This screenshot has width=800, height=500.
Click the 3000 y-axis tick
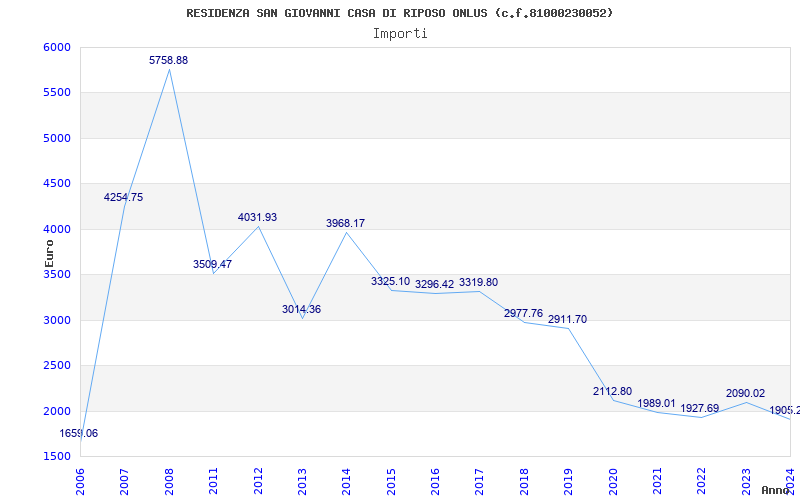[56, 320]
